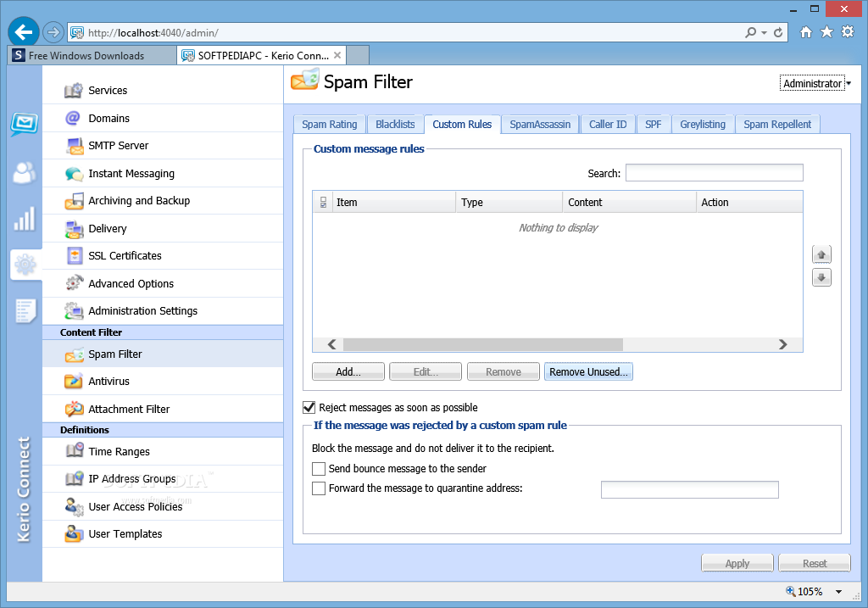Image resolution: width=868 pixels, height=608 pixels.
Task: Click the Reset button
Action: pos(815,563)
